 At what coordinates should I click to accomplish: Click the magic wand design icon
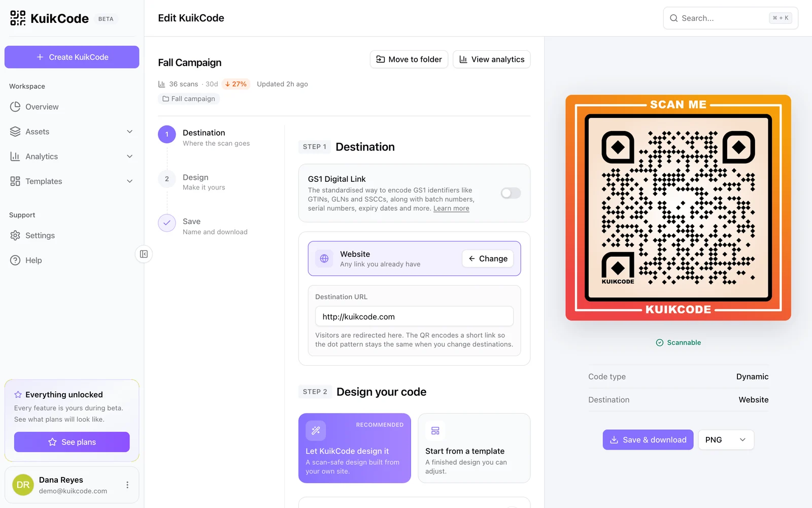click(316, 431)
